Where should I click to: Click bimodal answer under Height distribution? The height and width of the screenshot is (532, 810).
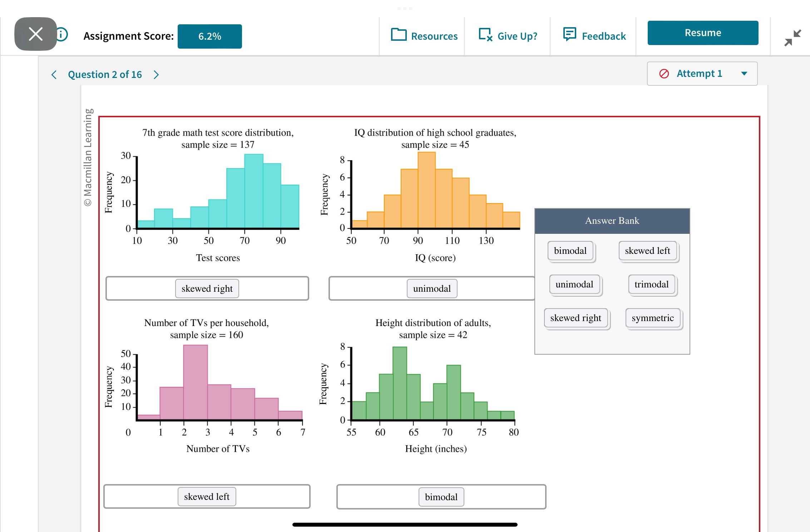pos(441,497)
